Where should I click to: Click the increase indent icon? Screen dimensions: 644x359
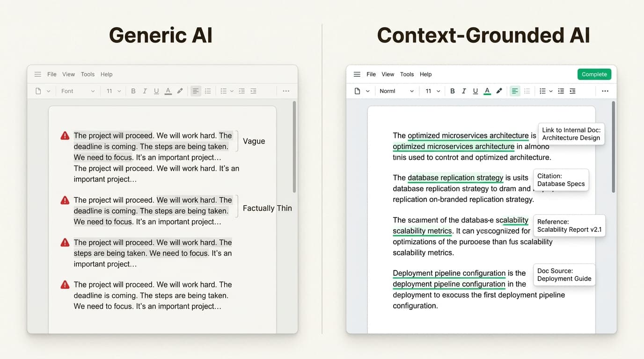click(253, 91)
